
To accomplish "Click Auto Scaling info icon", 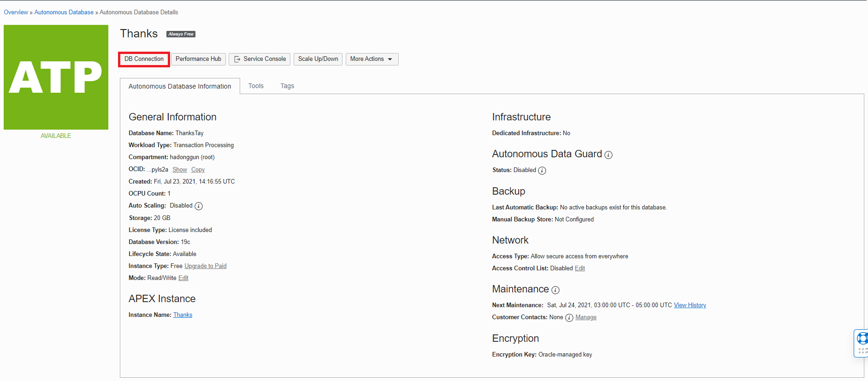I will coord(199,206).
